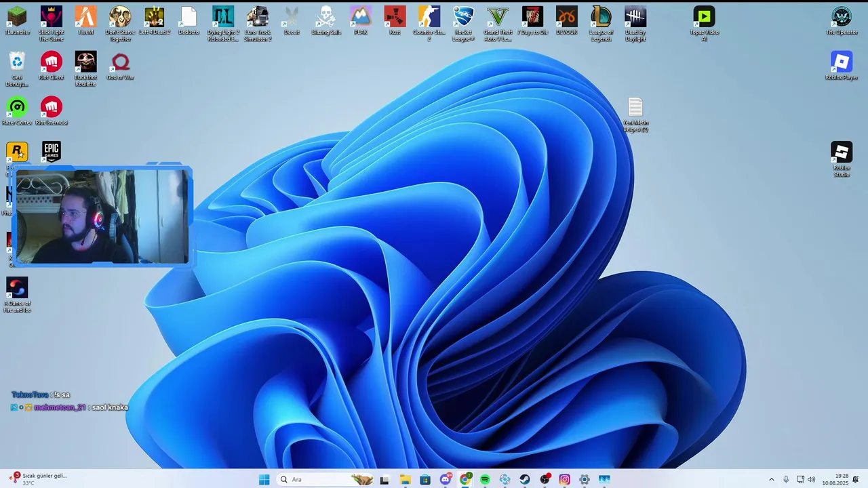Open the 7 Days to Die shortcut
Screen dimensions: 868x488
pos(532,20)
